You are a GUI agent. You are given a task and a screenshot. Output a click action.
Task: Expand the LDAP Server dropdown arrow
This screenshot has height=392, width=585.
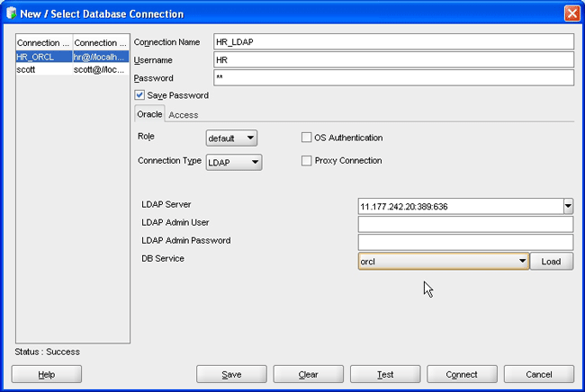568,206
